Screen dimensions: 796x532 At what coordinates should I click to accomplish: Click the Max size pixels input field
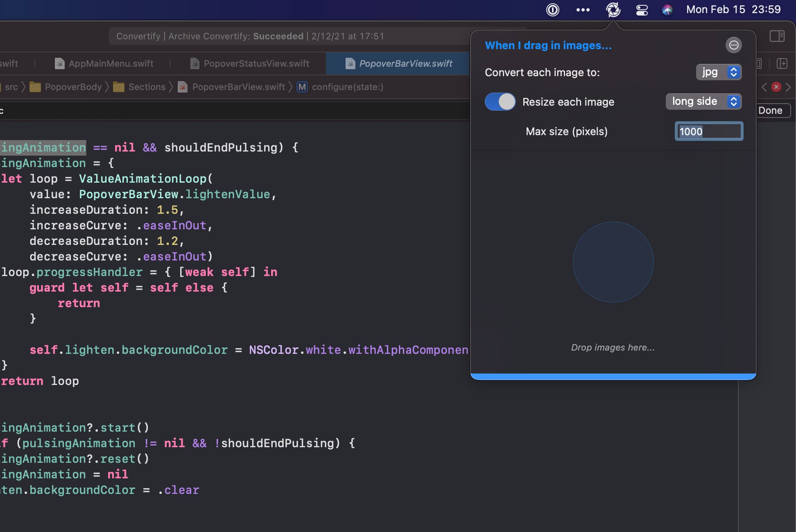[709, 131]
